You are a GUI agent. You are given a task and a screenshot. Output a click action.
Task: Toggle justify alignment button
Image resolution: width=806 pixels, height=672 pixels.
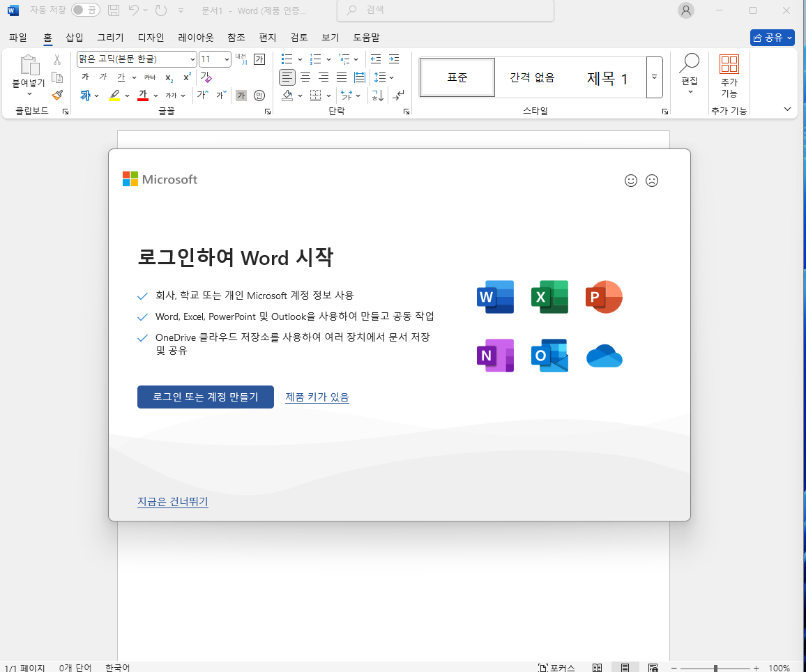[x=342, y=77]
